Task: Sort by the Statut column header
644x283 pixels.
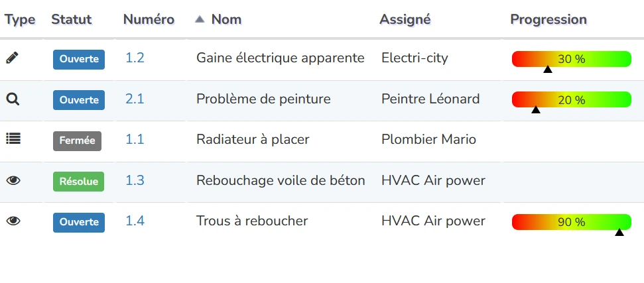Action: (72, 19)
